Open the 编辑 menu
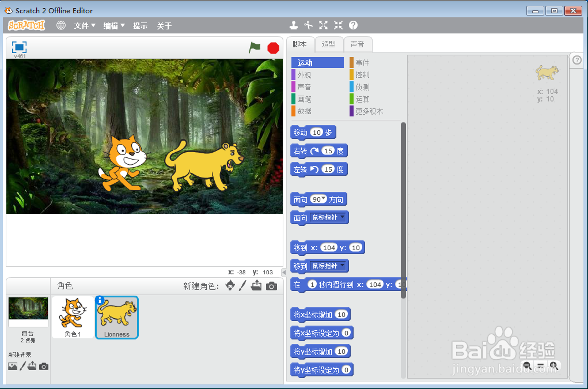 tap(114, 25)
